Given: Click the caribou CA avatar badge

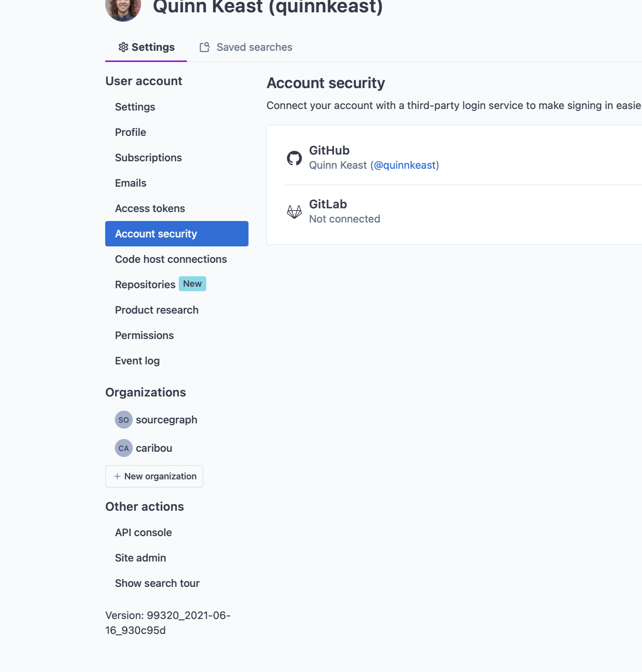Looking at the screenshot, I should 124,448.
